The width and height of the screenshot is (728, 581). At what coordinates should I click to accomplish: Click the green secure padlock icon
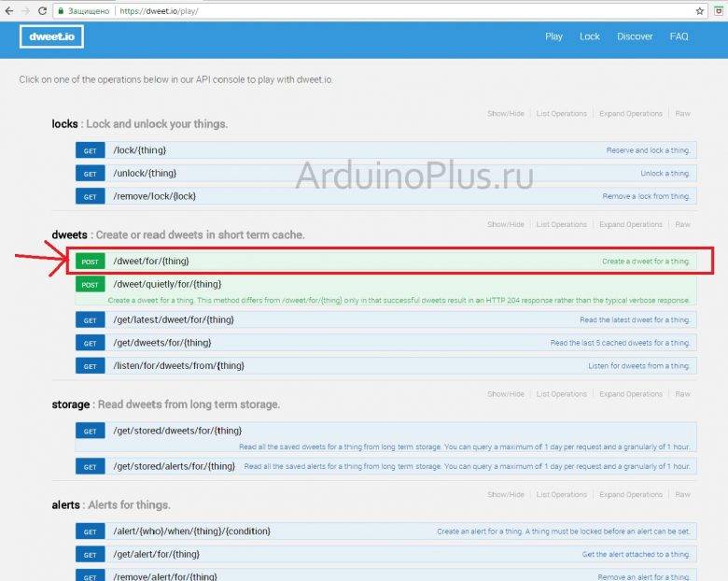pos(61,10)
